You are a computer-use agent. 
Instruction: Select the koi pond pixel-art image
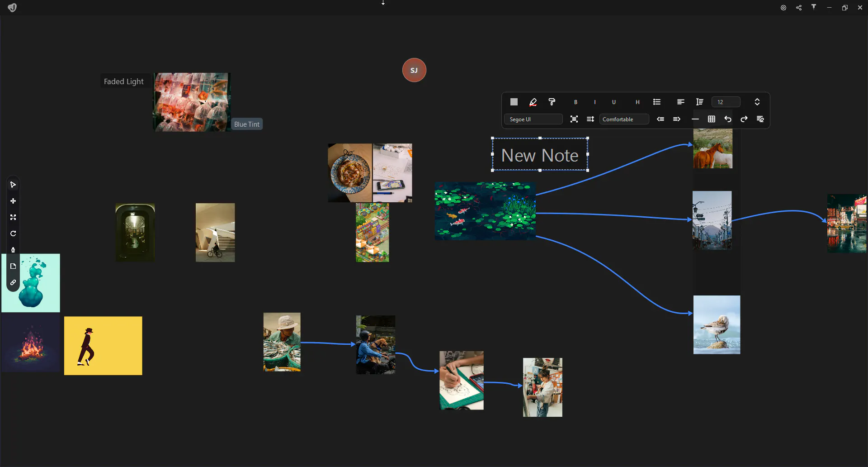point(485,211)
